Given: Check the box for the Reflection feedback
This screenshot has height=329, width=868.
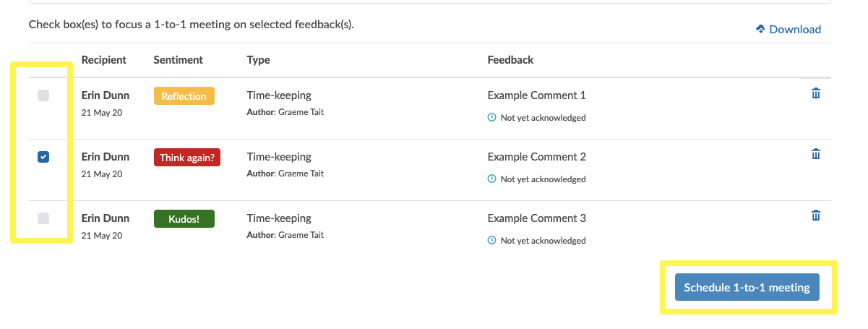Looking at the screenshot, I should click(x=43, y=95).
